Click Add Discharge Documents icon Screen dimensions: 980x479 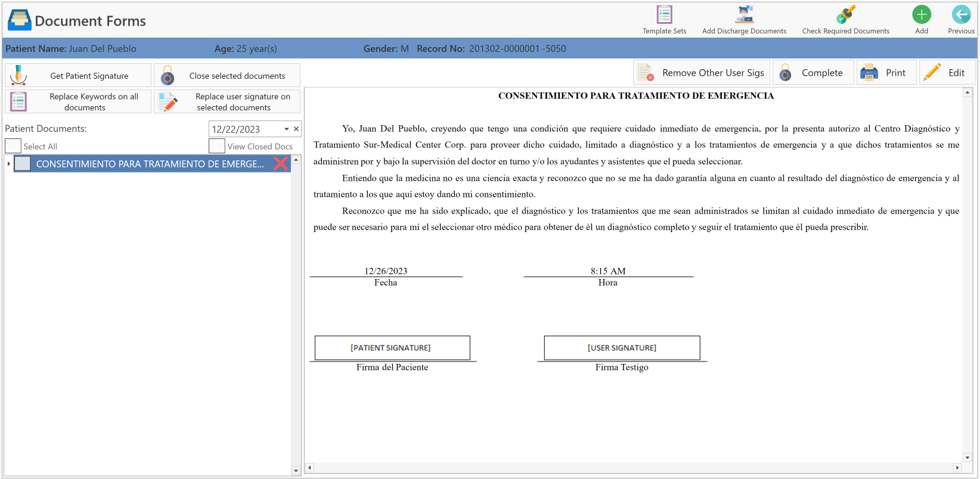(x=744, y=14)
